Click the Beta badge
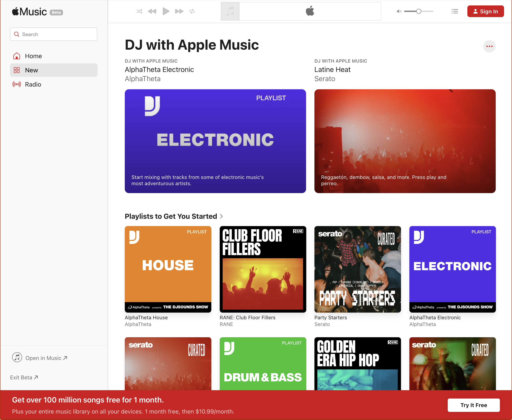Viewport: 512px width, 420px height. click(56, 12)
